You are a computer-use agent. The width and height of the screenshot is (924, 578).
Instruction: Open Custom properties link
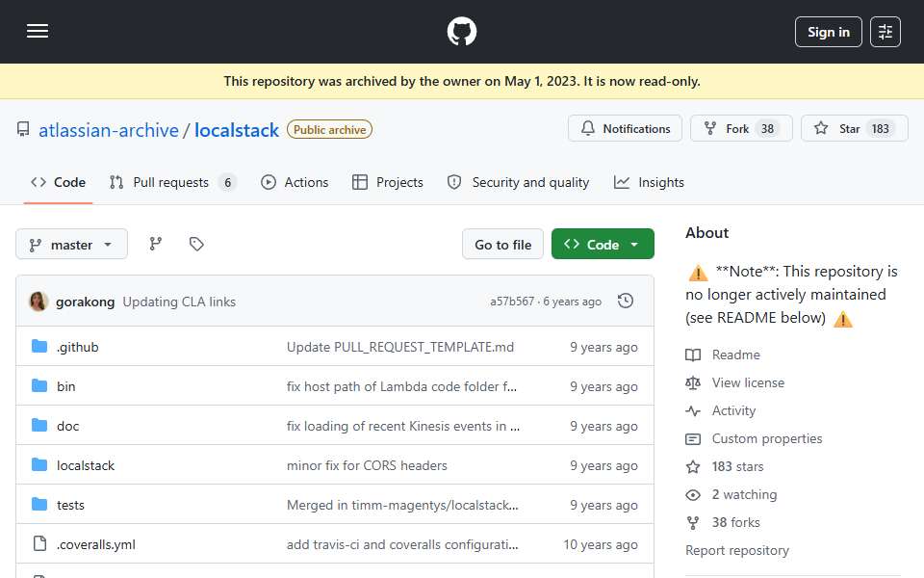point(767,439)
